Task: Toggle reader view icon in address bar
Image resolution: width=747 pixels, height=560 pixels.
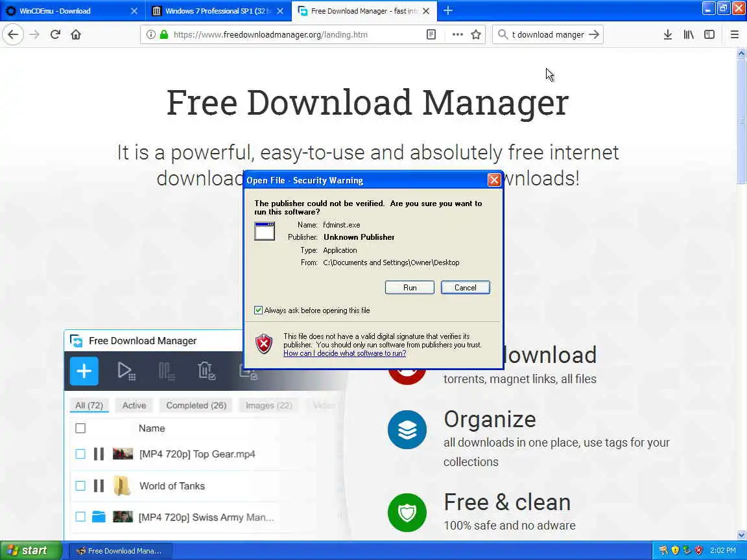Action: 431,34
